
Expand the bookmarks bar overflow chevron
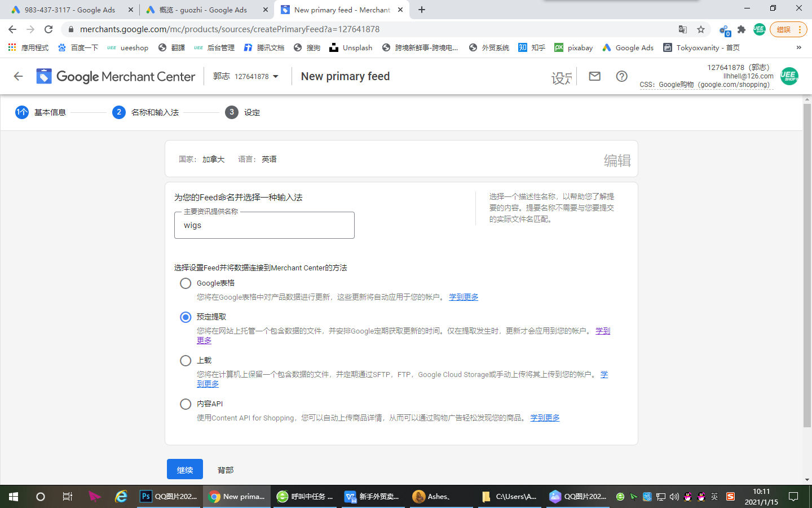(x=798, y=47)
